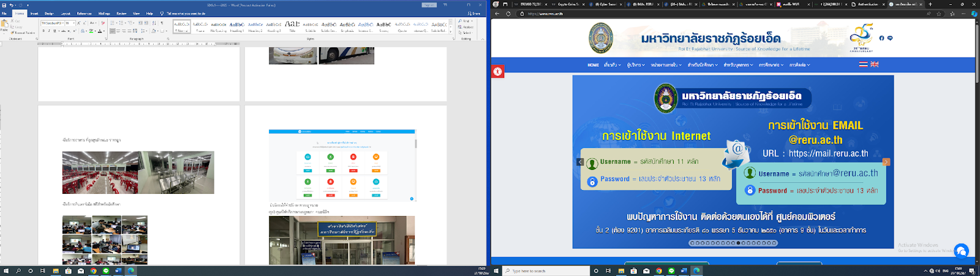This screenshot has height=276, width=980.
Task: Click the Authentication browser tab
Action: pyautogui.click(x=869, y=4)
